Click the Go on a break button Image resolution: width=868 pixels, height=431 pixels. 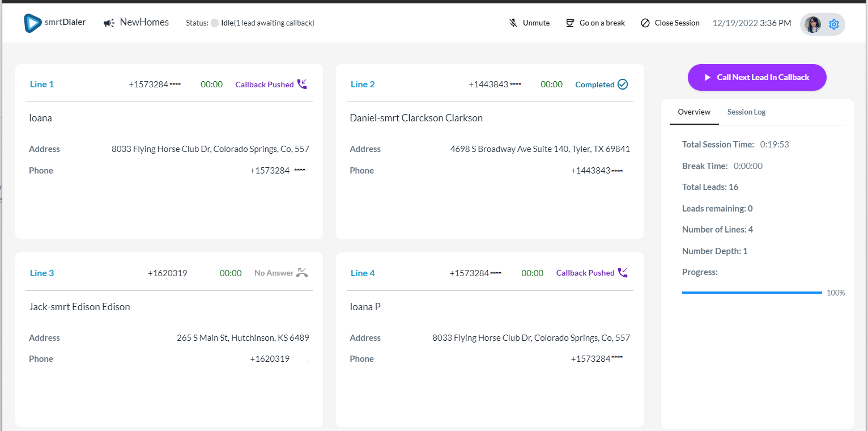pos(602,23)
